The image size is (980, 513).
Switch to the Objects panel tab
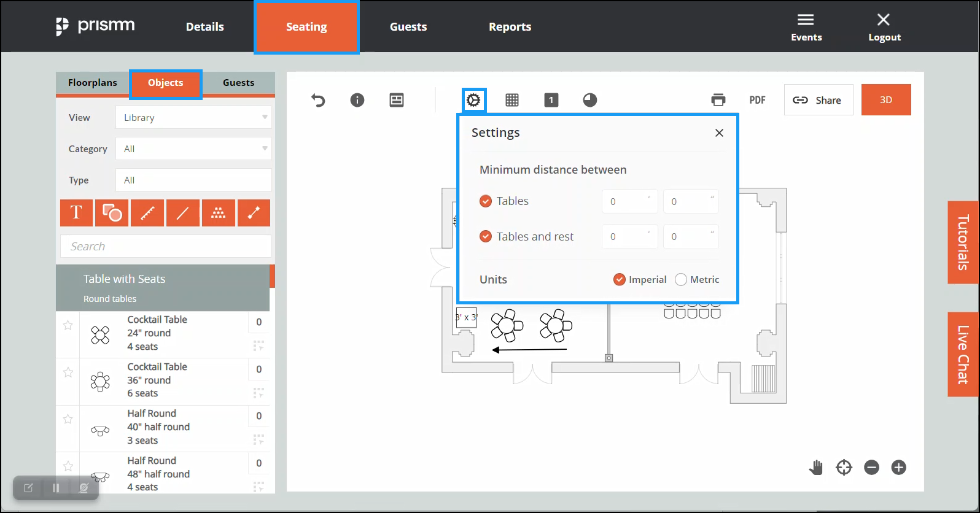click(166, 83)
